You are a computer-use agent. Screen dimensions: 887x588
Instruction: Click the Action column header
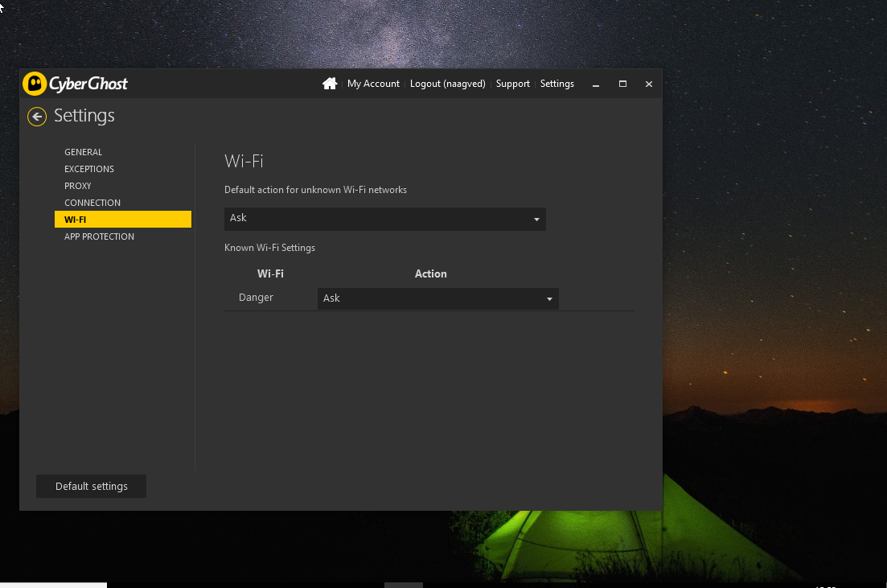pyautogui.click(x=430, y=274)
